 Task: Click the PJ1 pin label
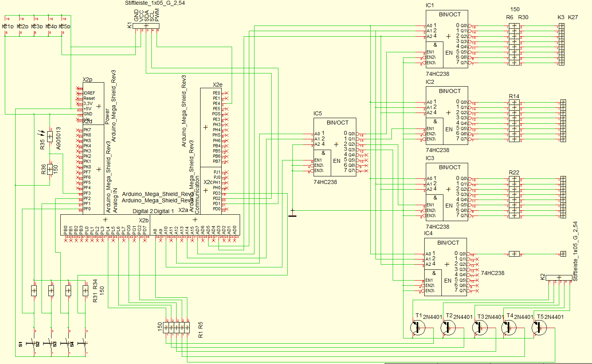click(x=217, y=172)
